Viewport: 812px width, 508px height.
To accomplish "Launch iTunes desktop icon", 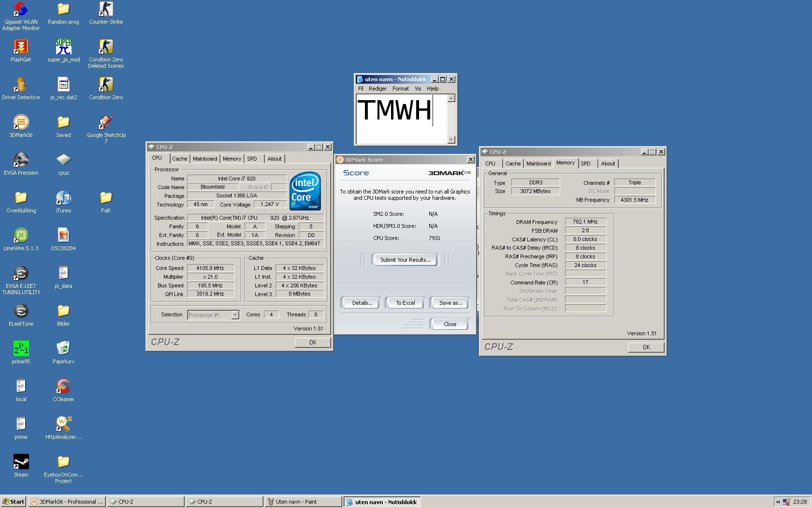I will pos(63,202).
